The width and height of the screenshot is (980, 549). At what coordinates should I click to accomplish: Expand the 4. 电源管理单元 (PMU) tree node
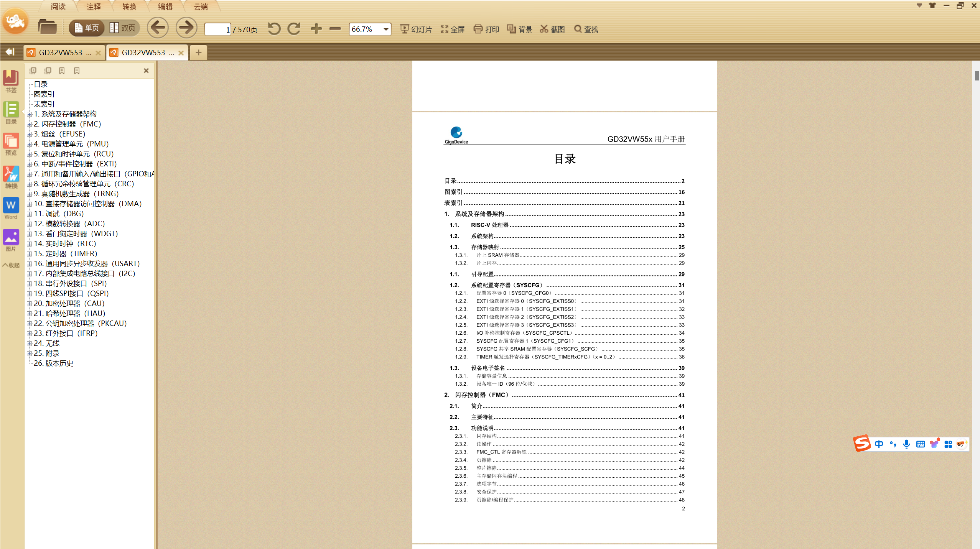click(29, 144)
